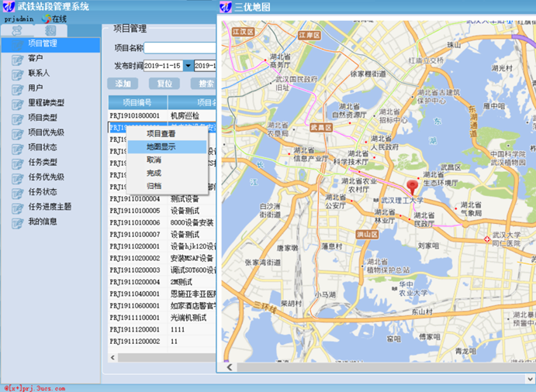The height and width of the screenshot is (392, 536).
Task: Open 我的信息 in the sidebar
Action: pos(43,222)
